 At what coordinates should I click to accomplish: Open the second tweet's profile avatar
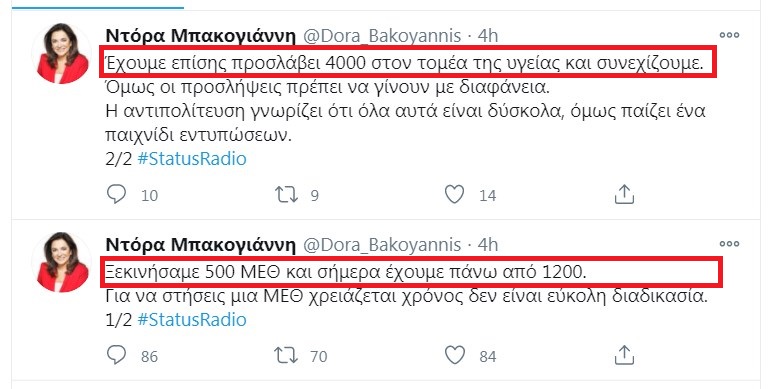(62, 262)
